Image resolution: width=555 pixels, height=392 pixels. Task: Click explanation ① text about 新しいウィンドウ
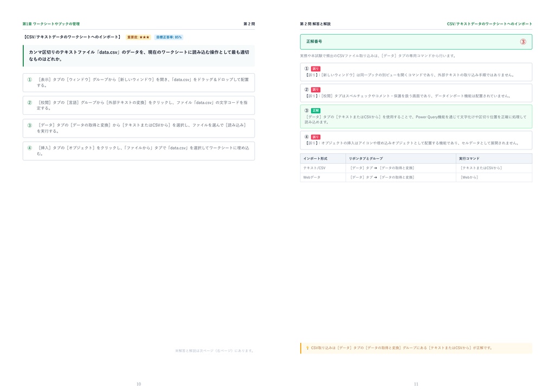click(x=410, y=75)
